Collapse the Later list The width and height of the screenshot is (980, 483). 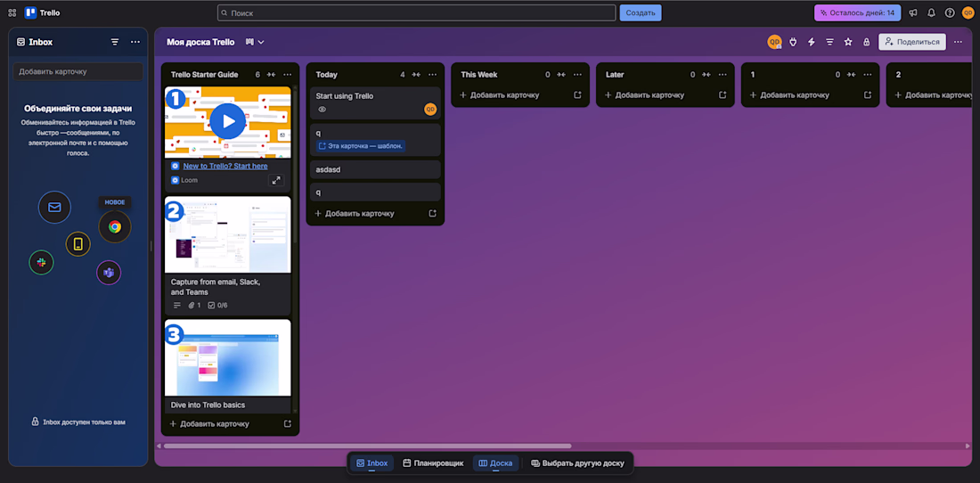click(x=706, y=74)
